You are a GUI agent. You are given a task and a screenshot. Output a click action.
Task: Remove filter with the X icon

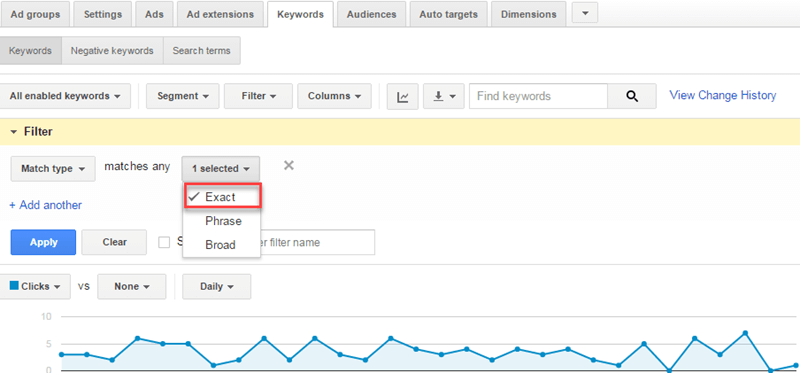(289, 165)
